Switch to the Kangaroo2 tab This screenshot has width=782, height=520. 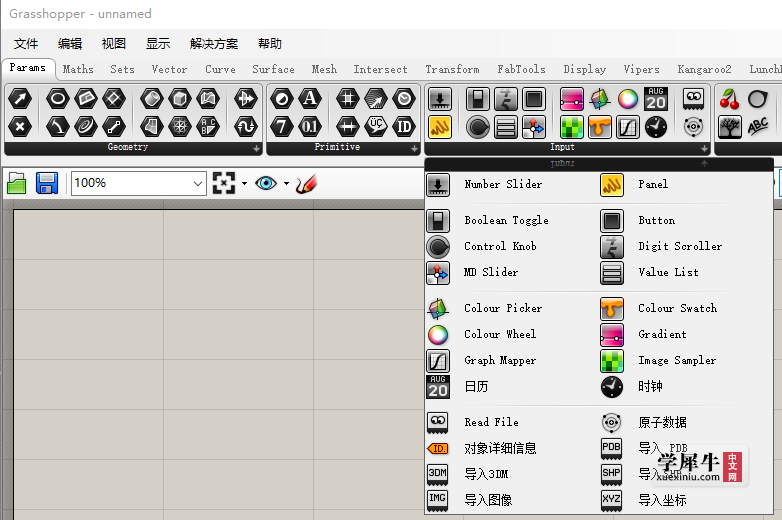[704, 69]
